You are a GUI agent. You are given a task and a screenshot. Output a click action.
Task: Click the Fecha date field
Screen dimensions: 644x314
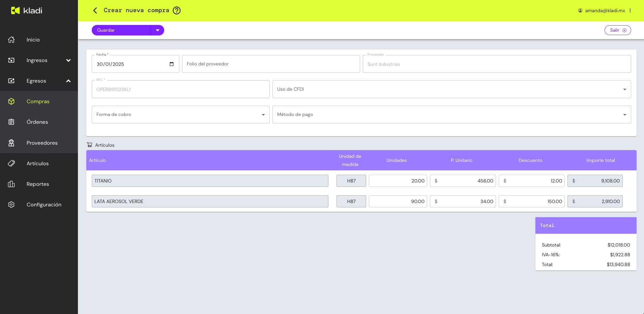click(x=135, y=64)
